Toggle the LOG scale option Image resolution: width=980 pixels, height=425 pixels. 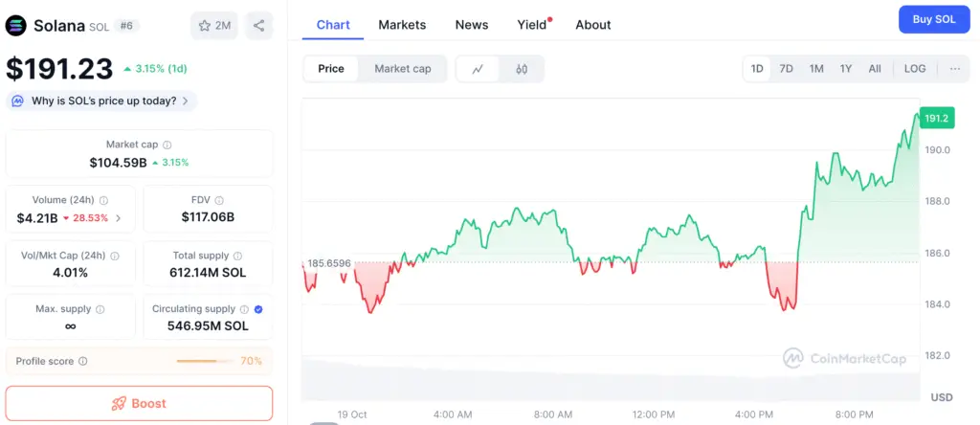(915, 69)
